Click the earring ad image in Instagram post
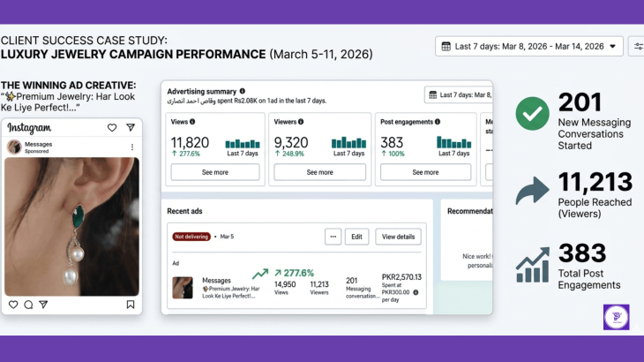This screenshot has width=644, height=362. [71, 226]
